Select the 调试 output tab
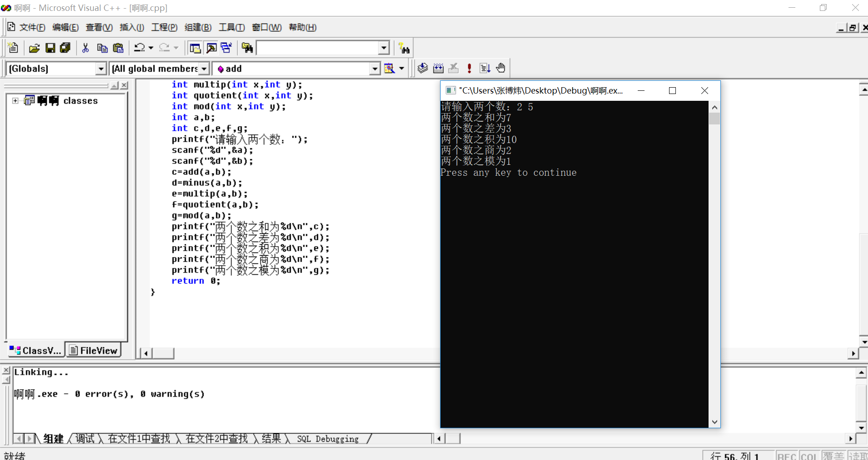The width and height of the screenshot is (868, 460). click(x=85, y=439)
